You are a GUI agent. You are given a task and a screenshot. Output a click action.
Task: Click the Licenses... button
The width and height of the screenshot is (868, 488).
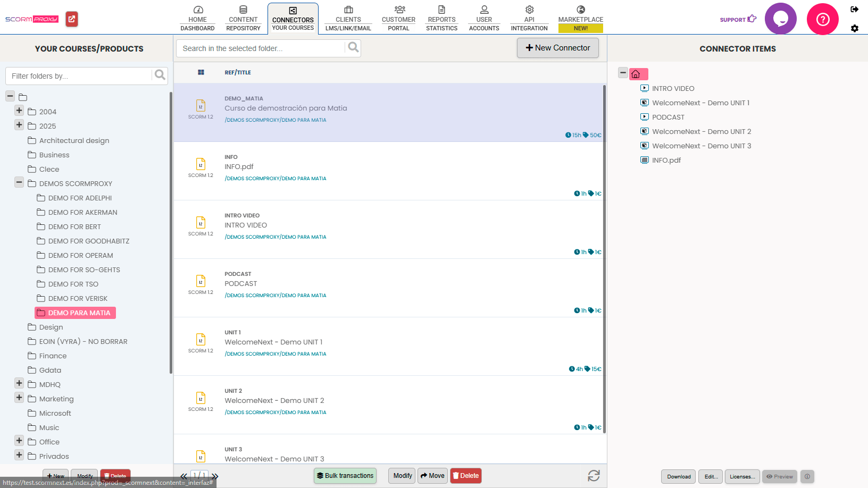click(x=742, y=476)
